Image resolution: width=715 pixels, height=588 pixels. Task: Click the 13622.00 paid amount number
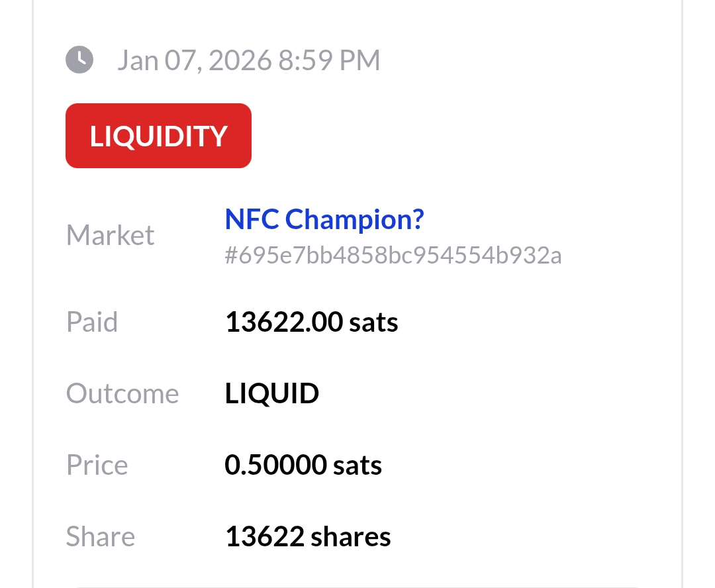(x=284, y=322)
